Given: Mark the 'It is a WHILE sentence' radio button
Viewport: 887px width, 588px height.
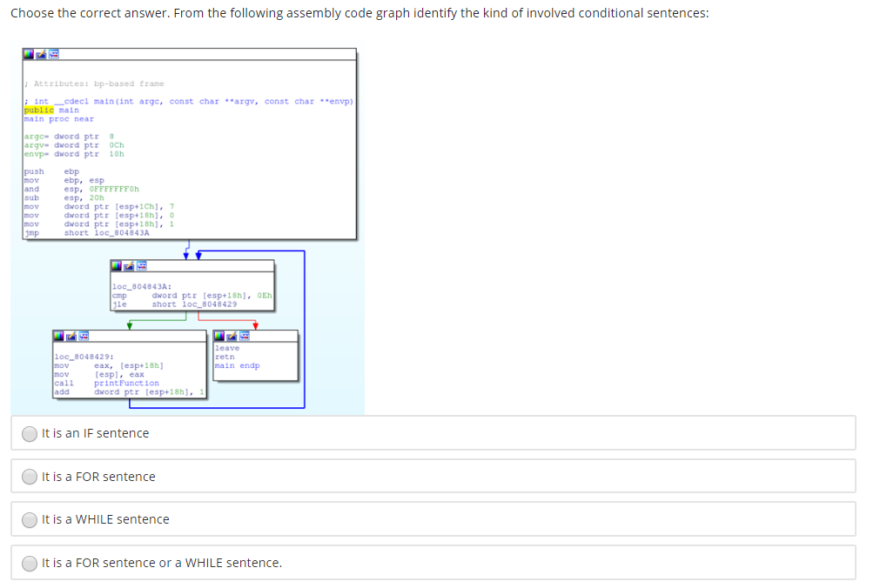Looking at the screenshot, I should pyautogui.click(x=30, y=519).
